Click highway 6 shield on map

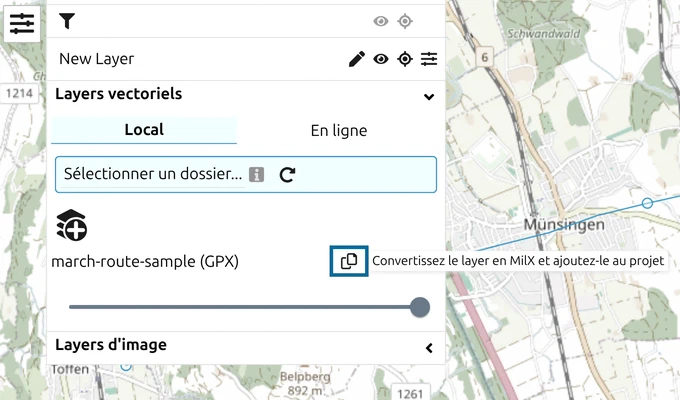click(x=484, y=57)
